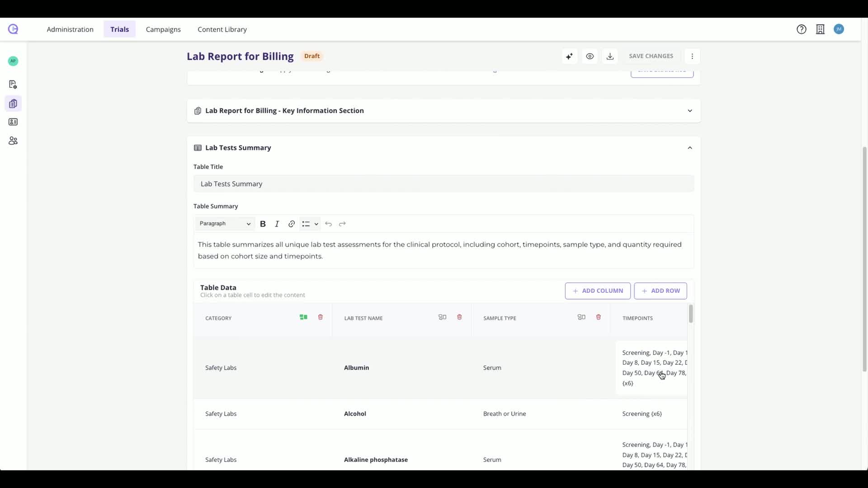Click the download report icon
The height and width of the screenshot is (488, 868).
pos(610,56)
